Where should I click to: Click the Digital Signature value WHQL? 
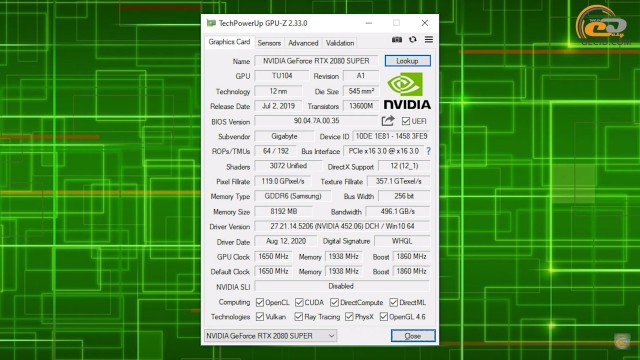tap(402, 241)
